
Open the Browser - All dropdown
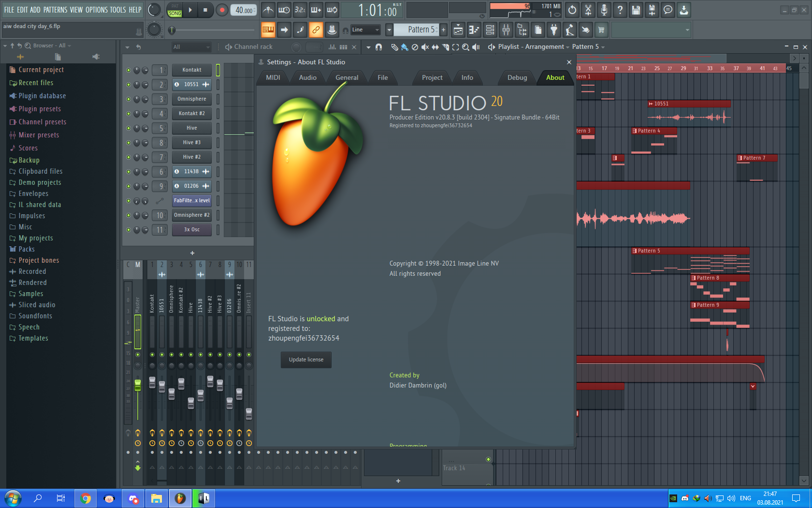52,45
